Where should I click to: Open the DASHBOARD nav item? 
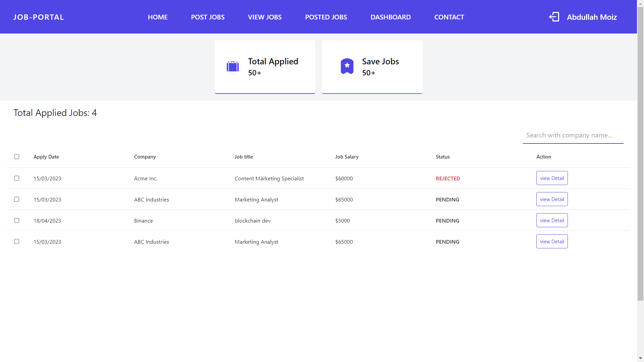pyautogui.click(x=390, y=17)
